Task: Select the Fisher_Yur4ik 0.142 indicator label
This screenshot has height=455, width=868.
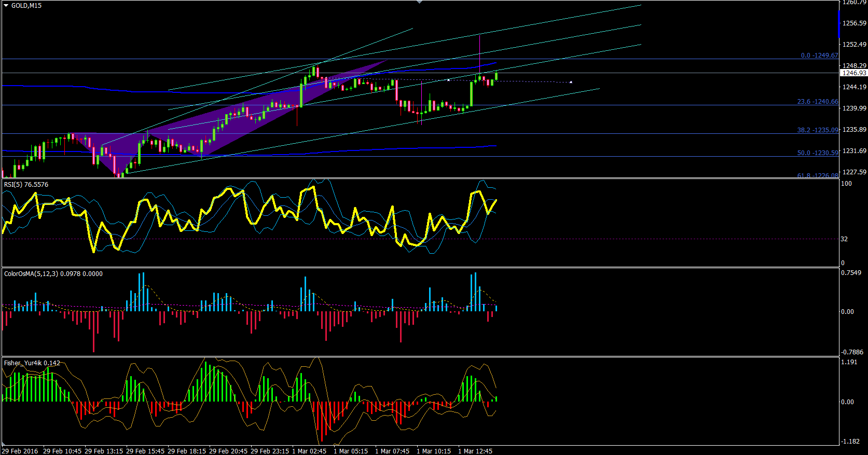Action: [x=32, y=363]
